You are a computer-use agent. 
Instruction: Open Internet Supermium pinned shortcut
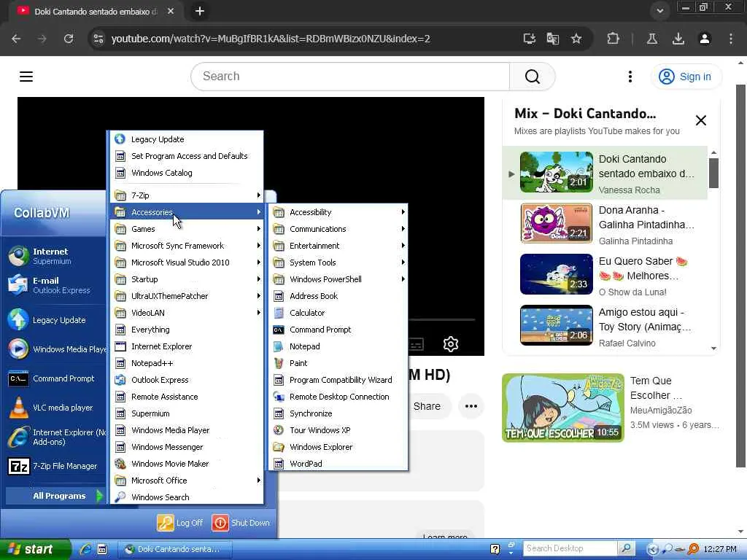point(55,256)
